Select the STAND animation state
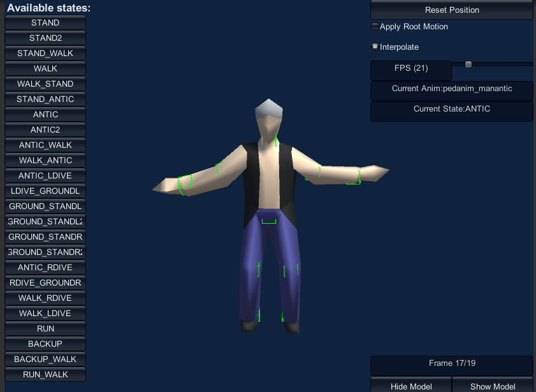Screen dimensions: 536x392 (45, 23)
